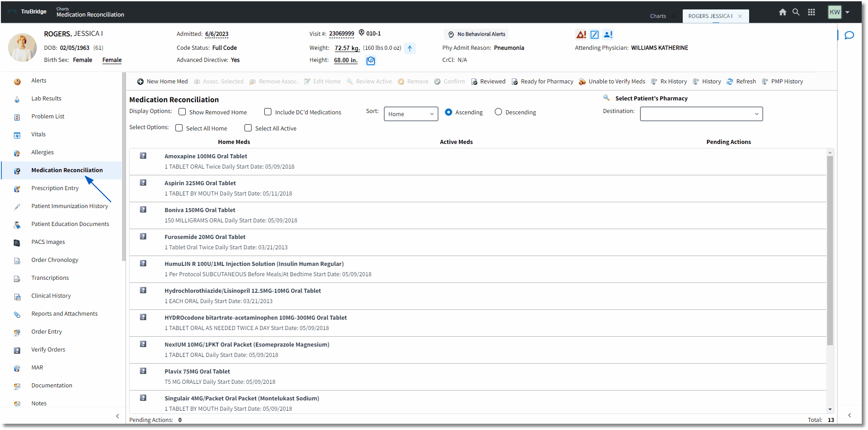The height and width of the screenshot is (430, 868).
Task: Open PMP History from toolbar
Action: click(782, 82)
